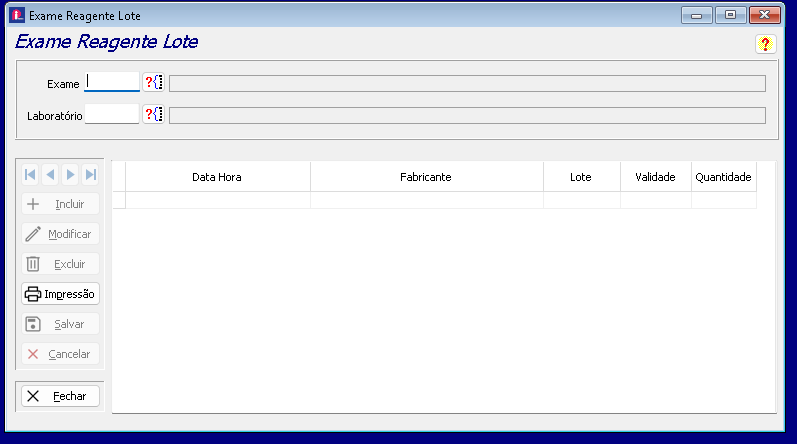797x444 pixels.
Task: Go to next record arrow
Action: point(70,175)
